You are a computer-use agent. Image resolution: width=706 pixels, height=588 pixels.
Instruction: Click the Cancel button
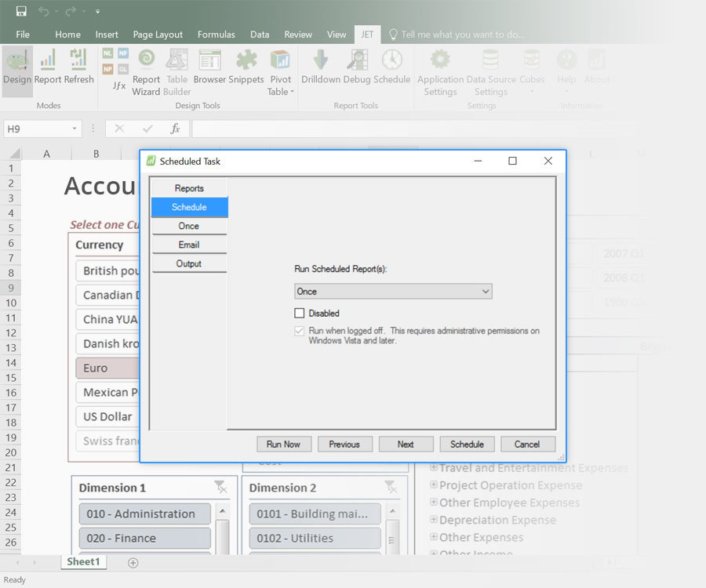point(528,444)
